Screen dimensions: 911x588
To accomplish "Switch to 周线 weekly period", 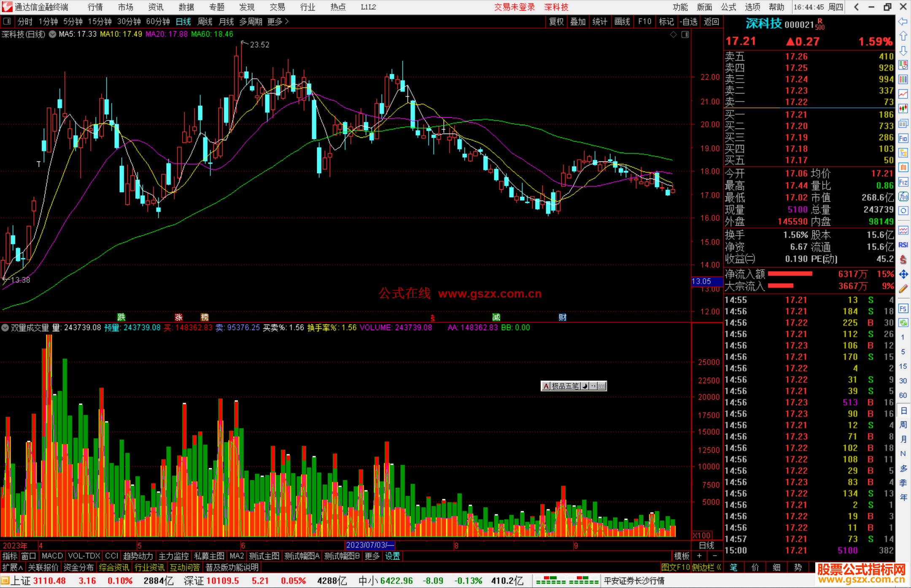I will [x=205, y=21].
